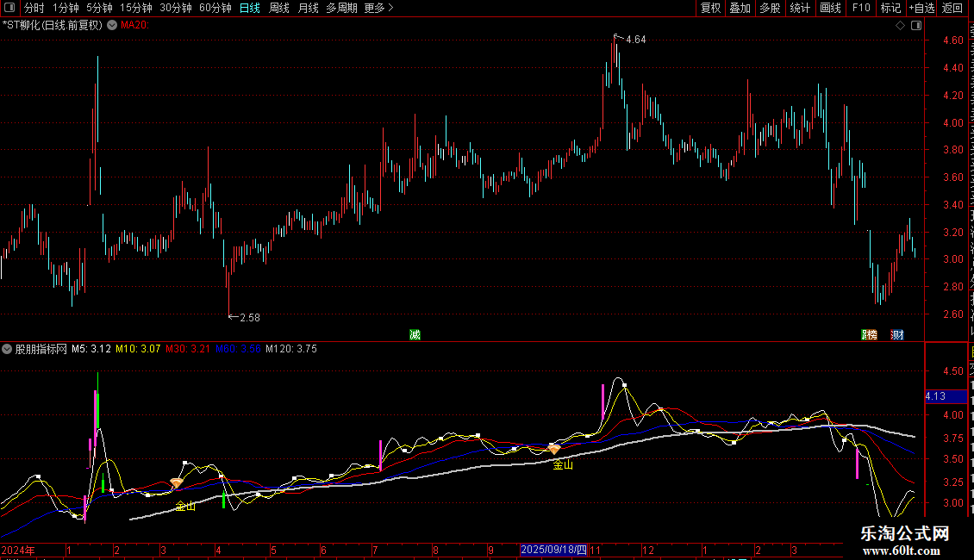Click the M120: 3.75 value

click(291, 349)
